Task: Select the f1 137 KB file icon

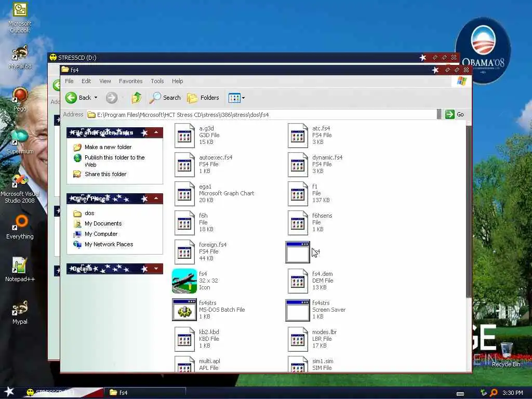Action: point(298,194)
